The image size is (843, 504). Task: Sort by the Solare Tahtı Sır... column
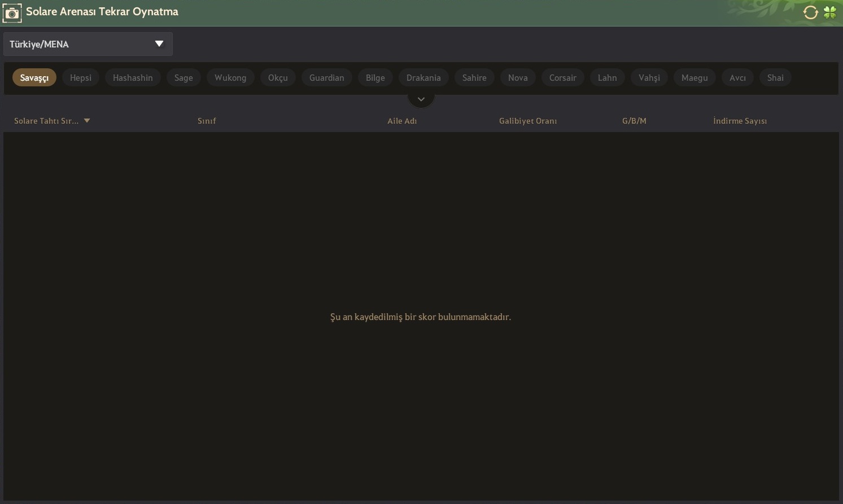click(52, 121)
